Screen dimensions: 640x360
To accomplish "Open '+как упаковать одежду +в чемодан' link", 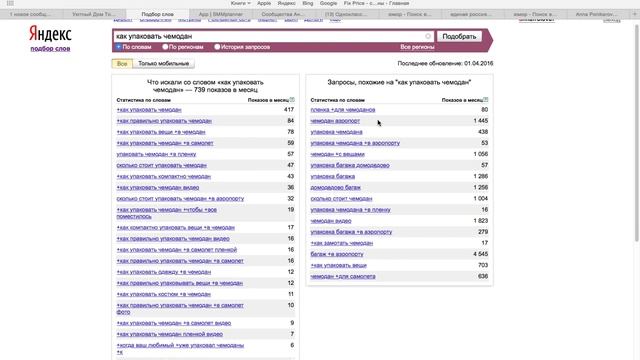I will (x=164, y=272).
